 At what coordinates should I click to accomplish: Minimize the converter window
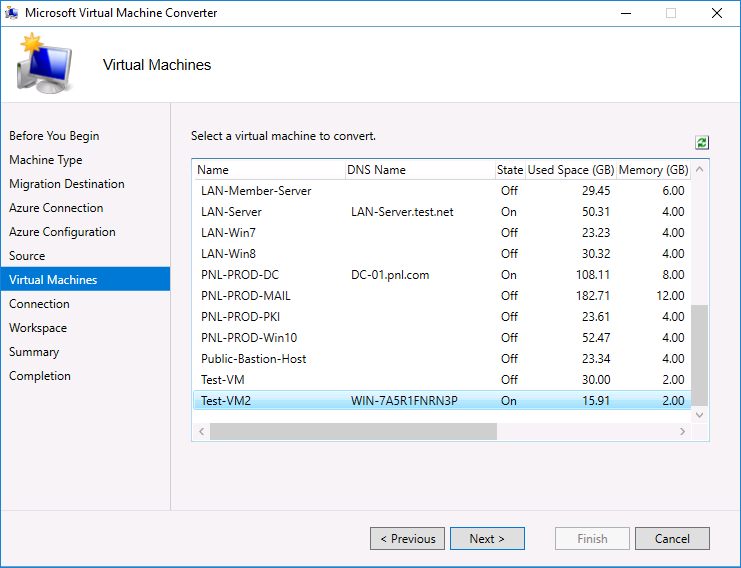pyautogui.click(x=626, y=13)
